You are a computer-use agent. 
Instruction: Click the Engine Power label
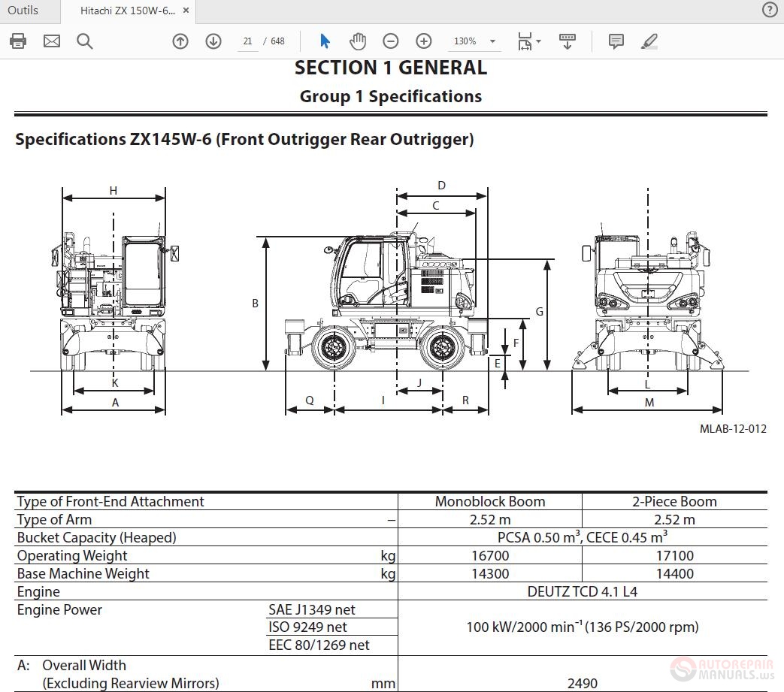(59, 609)
